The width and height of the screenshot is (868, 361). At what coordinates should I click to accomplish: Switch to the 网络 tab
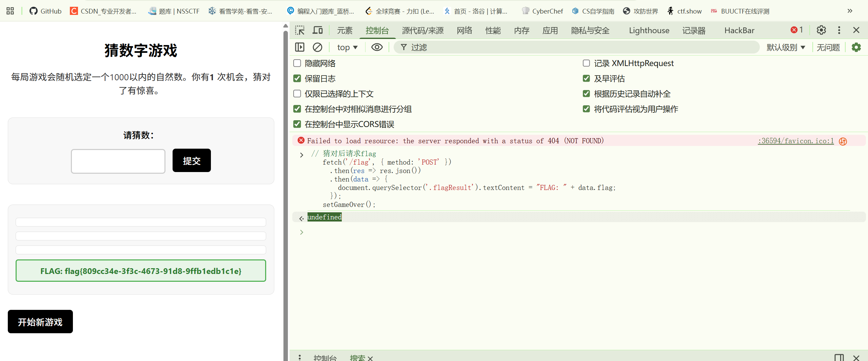(465, 30)
